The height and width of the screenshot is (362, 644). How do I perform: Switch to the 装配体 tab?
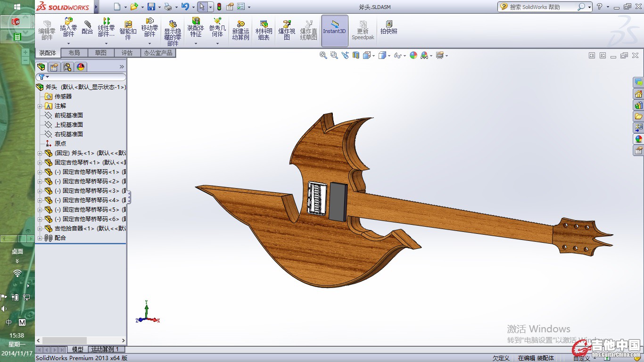48,53
